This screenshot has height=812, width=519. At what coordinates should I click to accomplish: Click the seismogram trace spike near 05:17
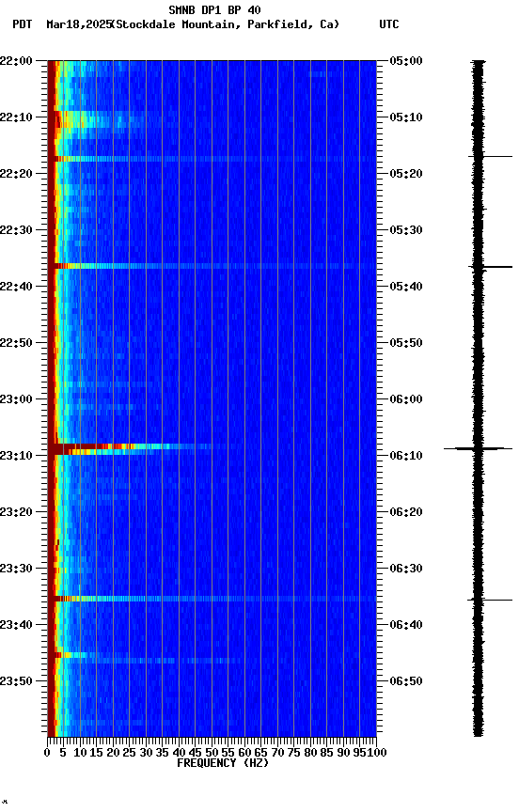click(x=490, y=156)
